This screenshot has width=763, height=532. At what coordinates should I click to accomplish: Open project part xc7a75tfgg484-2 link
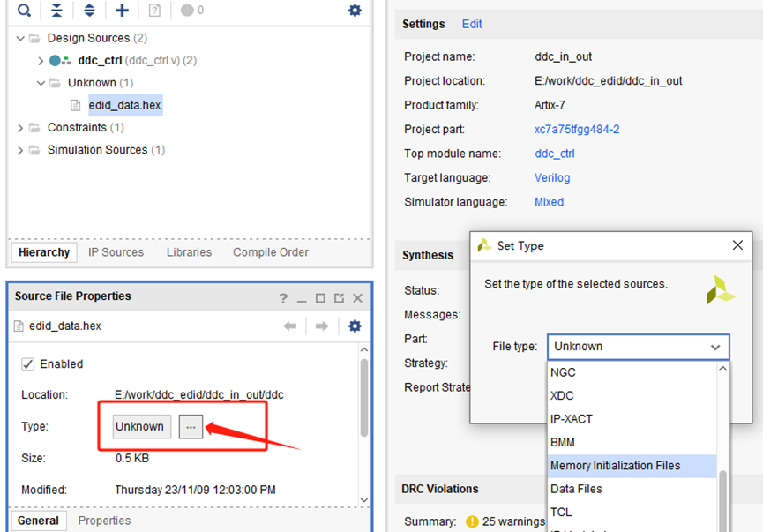click(x=577, y=130)
